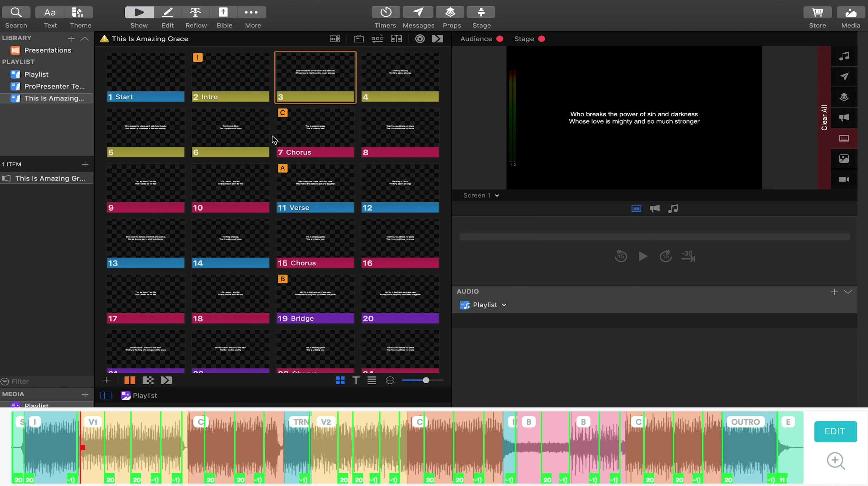Select the Props icon in toolbar

tap(451, 12)
